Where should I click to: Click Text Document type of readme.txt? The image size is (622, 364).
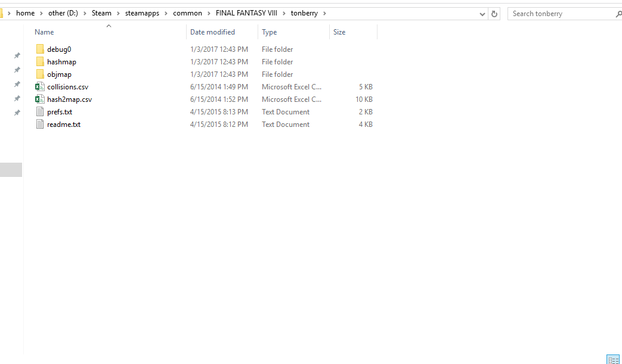click(x=286, y=124)
